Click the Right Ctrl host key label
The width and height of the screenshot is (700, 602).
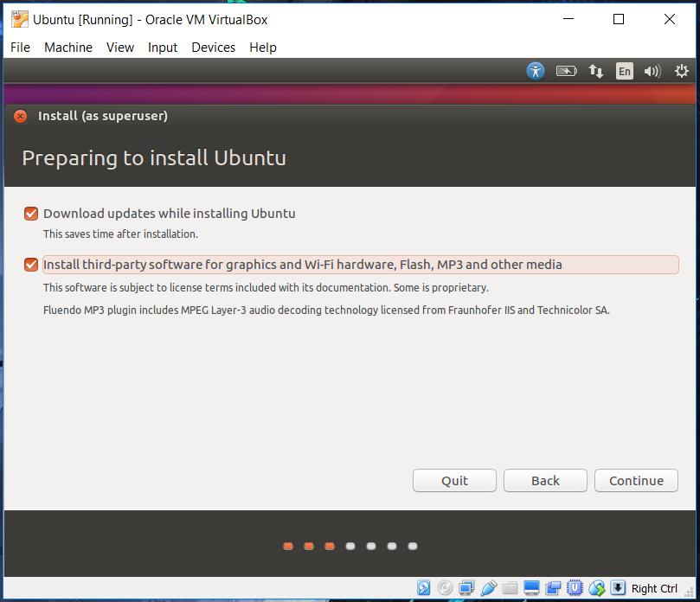coord(654,589)
